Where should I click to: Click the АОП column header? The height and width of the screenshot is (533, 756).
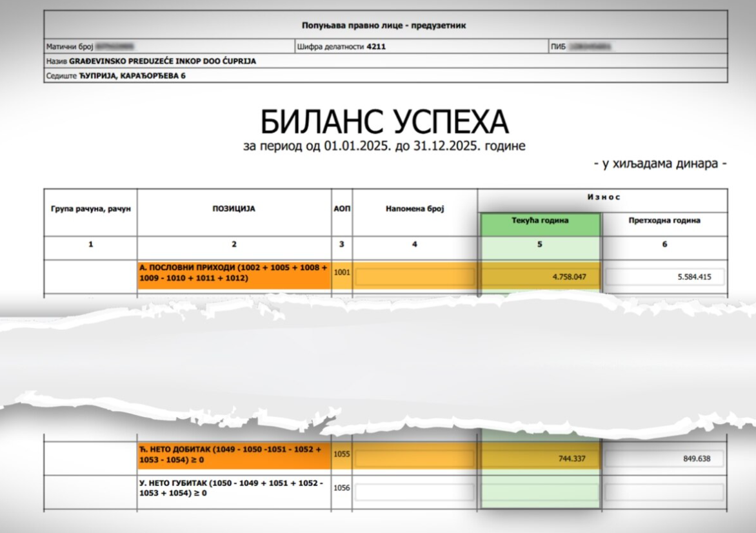click(x=342, y=209)
